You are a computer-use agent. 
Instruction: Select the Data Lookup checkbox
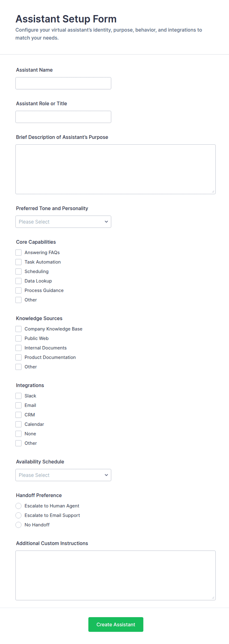point(18,281)
